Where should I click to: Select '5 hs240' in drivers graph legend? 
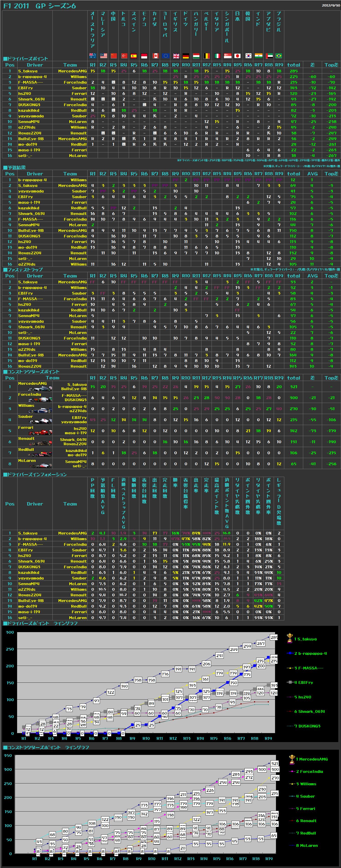pyautogui.click(x=303, y=697)
